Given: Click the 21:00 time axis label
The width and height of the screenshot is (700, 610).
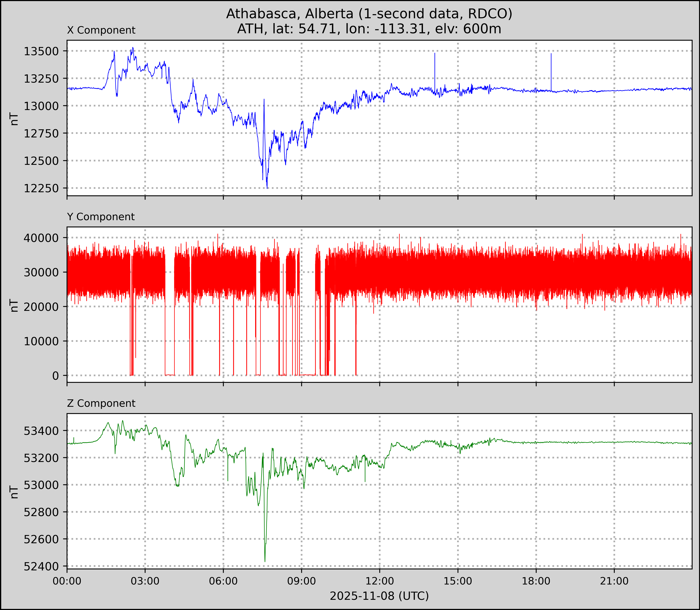Looking at the screenshot, I should (614, 581).
